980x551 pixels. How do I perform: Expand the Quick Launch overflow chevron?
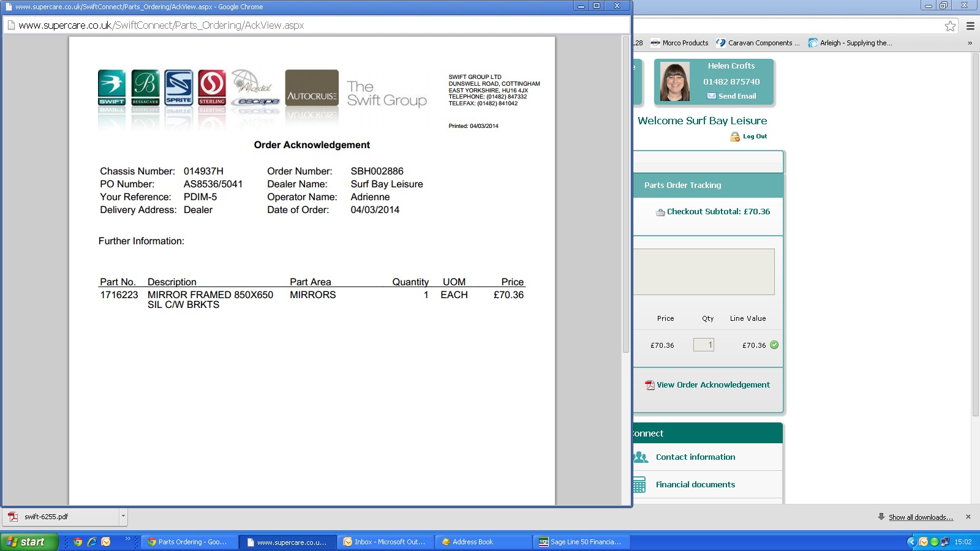(128, 539)
